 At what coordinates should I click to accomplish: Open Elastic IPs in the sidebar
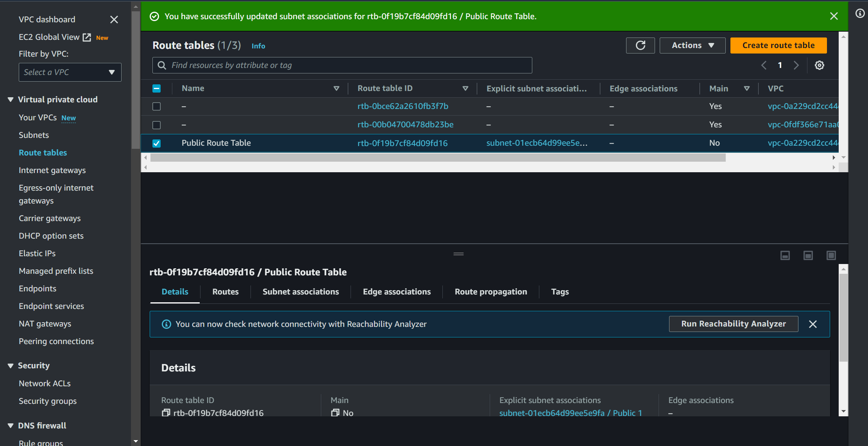point(37,253)
